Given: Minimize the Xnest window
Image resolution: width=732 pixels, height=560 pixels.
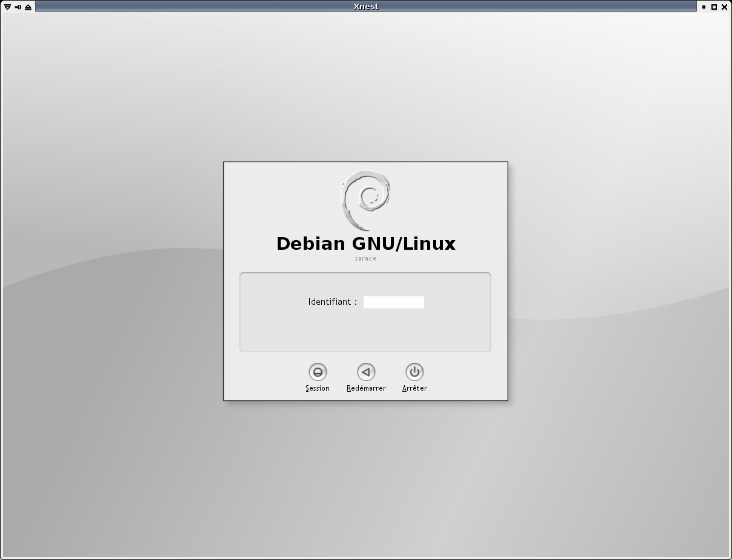Looking at the screenshot, I should tap(704, 7).
